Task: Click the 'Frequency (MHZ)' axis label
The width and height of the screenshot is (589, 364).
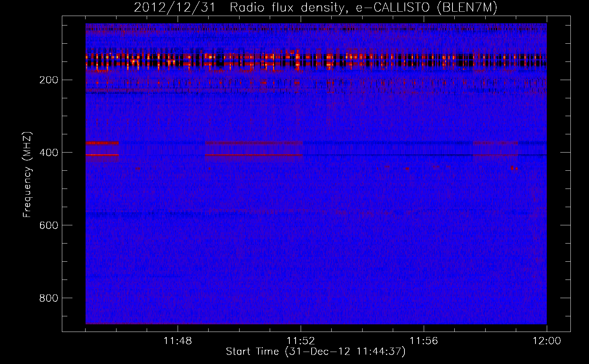Action: tap(27, 175)
